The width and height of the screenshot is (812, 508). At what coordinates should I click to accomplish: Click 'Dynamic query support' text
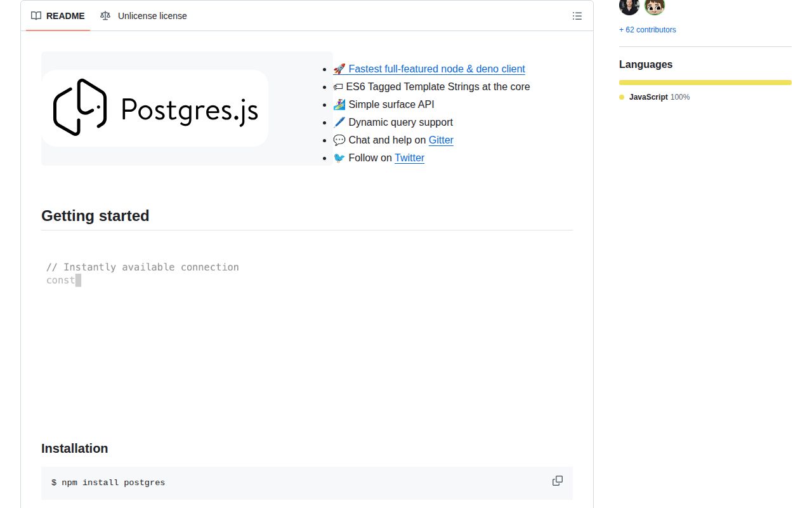coord(401,122)
